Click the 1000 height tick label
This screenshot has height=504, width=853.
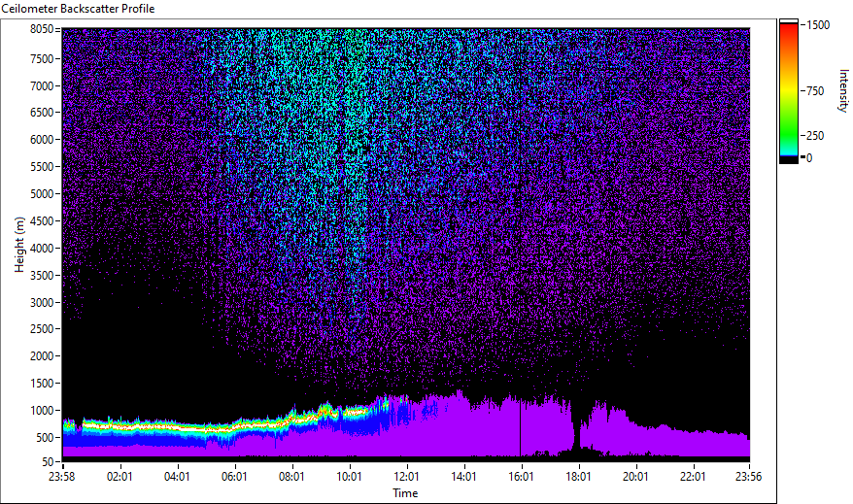42,411
